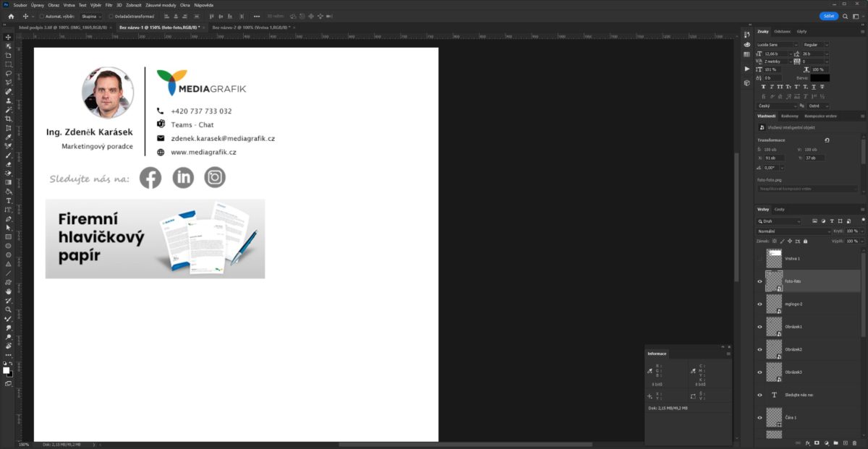The width and height of the screenshot is (868, 449).
Task: Reset transformation in the Vlastnosti panel
Action: coord(827,140)
